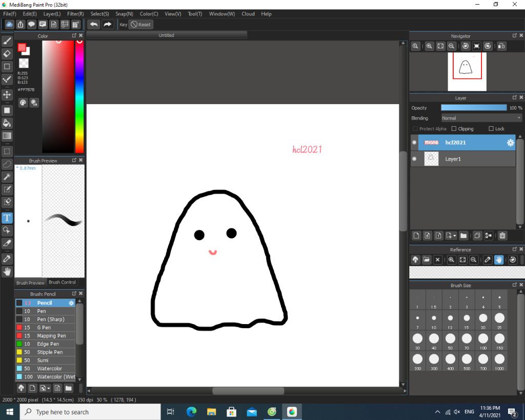Open the Mail app from the taskbar
This screenshot has width=525, height=420.
[251, 412]
